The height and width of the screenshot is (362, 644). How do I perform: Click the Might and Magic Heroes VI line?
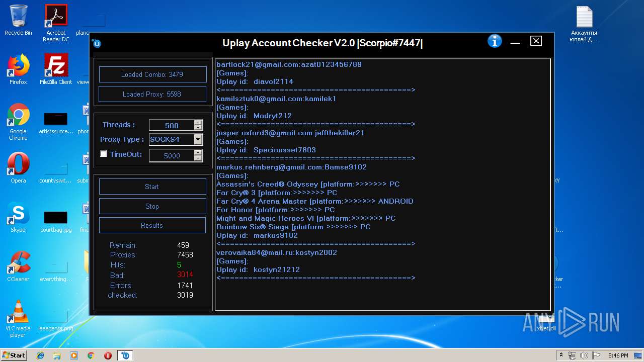point(306,218)
